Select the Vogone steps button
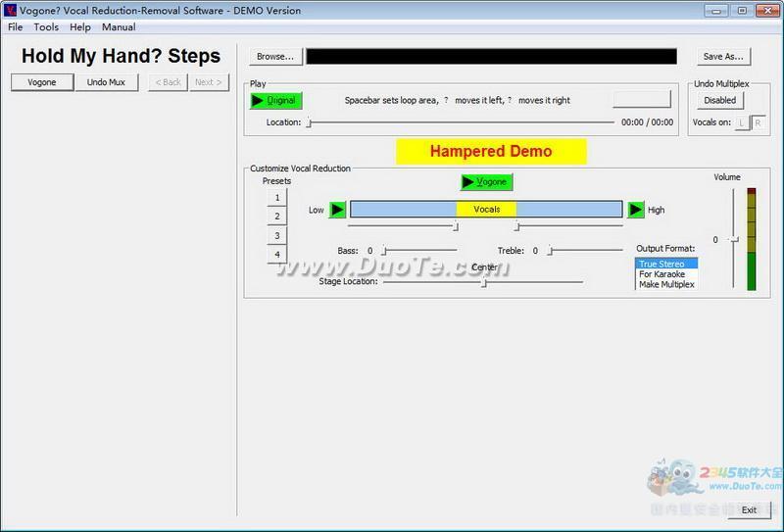The image size is (784, 532). 42,82
